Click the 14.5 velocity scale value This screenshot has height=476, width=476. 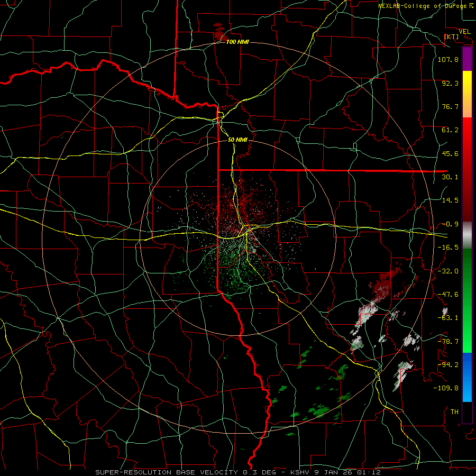tap(450, 200)
